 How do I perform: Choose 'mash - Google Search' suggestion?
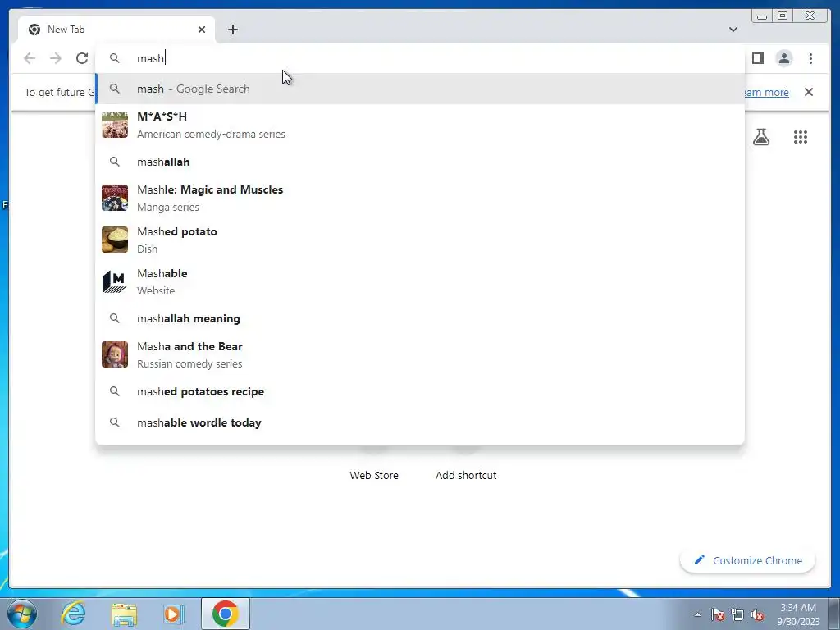[x=420, y=89]
